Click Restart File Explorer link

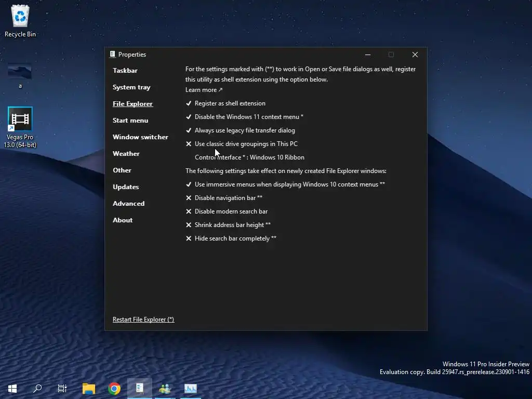click(143, 320)
